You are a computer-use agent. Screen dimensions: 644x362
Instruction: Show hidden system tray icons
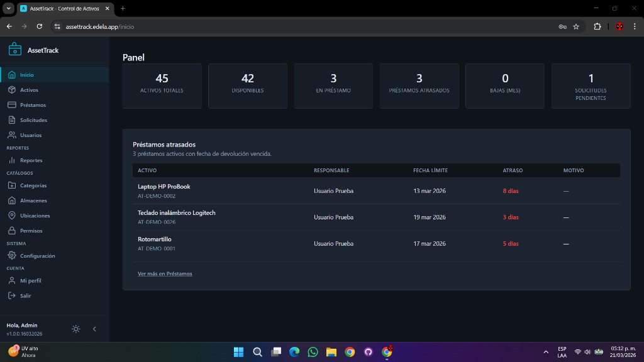click(545, 352)
